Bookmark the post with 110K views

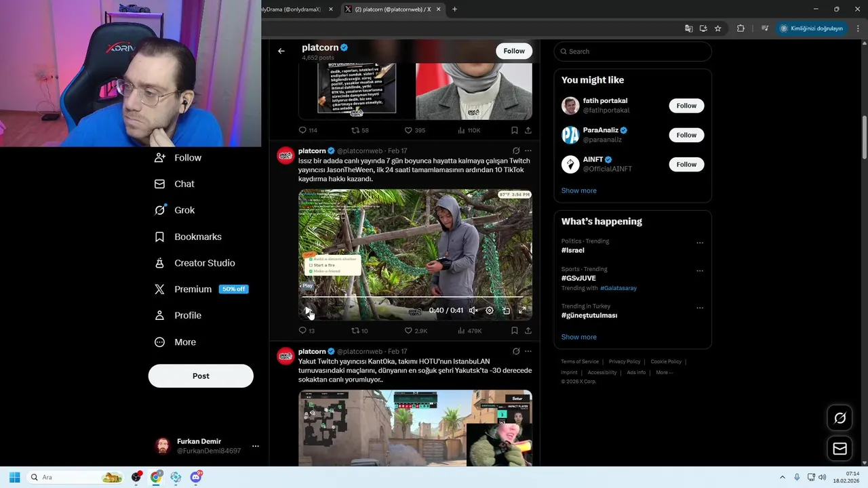tap(515, 130)
